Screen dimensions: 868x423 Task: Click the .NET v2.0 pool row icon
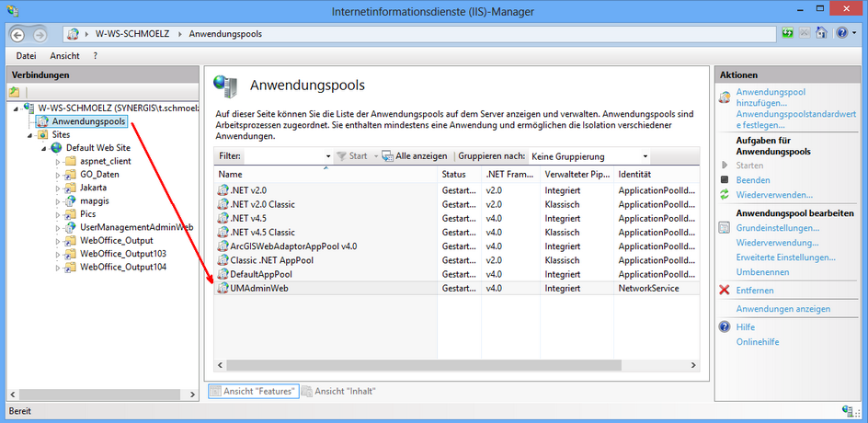click(x=223, y=190)
